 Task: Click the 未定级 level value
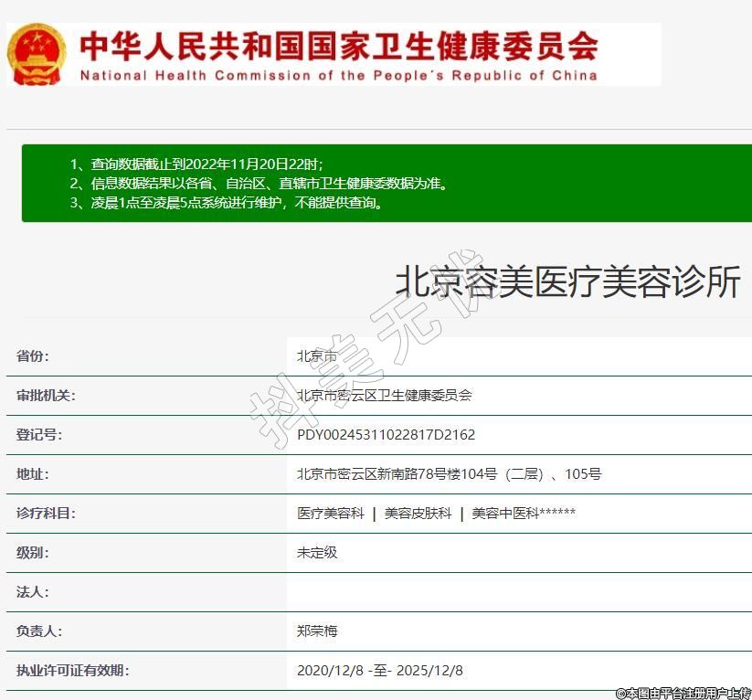point(317,553)
